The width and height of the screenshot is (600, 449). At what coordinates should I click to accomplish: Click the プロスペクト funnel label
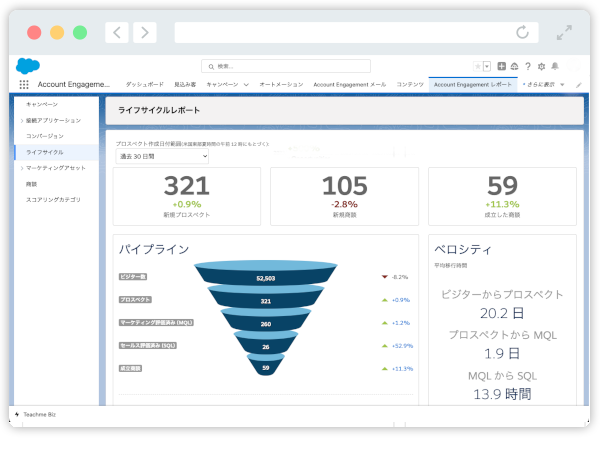click(x=135, y=300)
